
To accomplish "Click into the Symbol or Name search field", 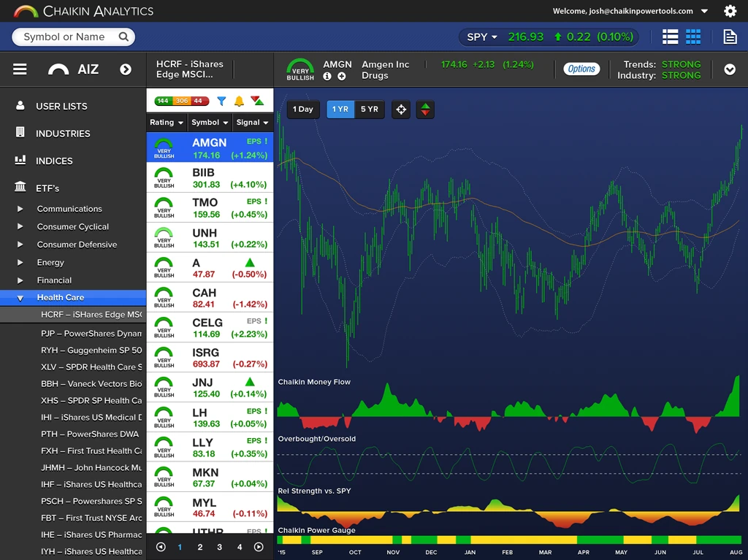I will coord(74,37).
